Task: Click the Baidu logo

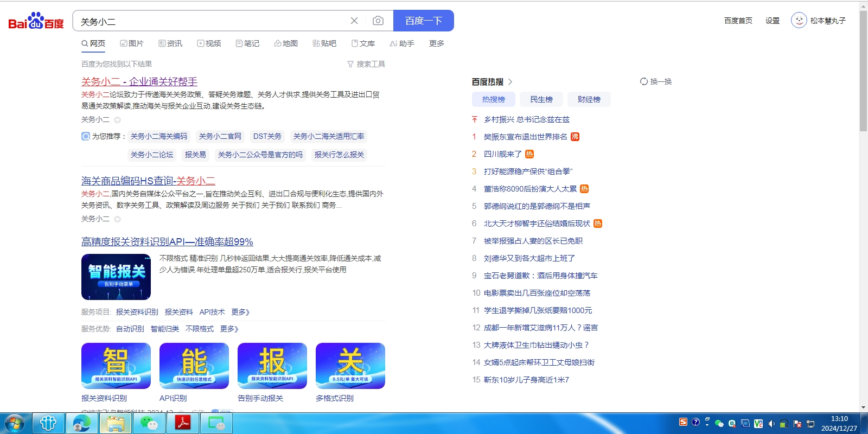Action: pos(36,21)
